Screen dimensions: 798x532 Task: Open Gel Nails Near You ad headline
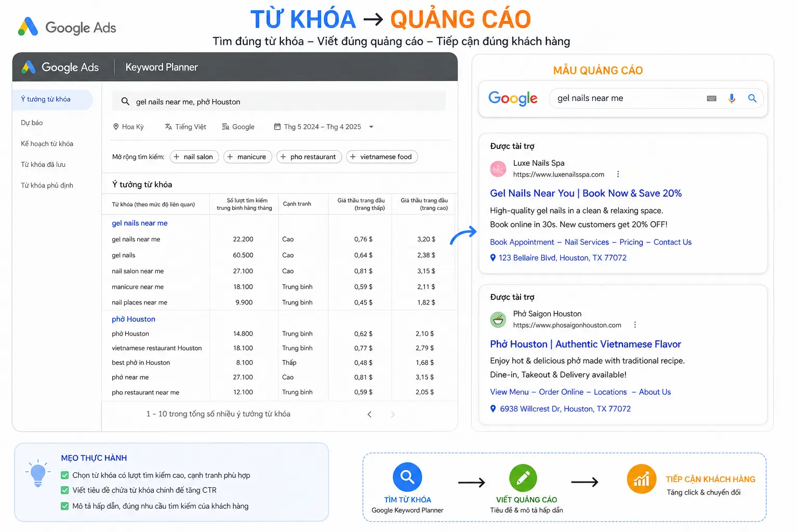click(586, 193)
